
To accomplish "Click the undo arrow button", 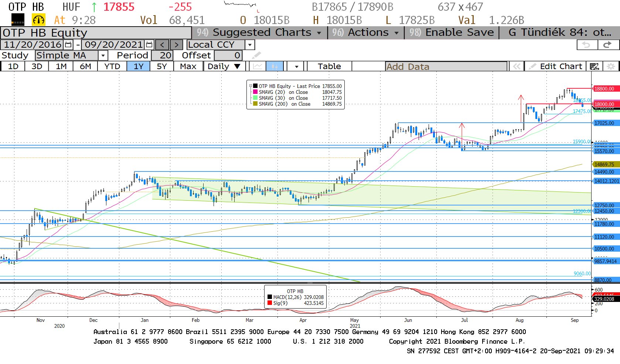I will (586, 45).
